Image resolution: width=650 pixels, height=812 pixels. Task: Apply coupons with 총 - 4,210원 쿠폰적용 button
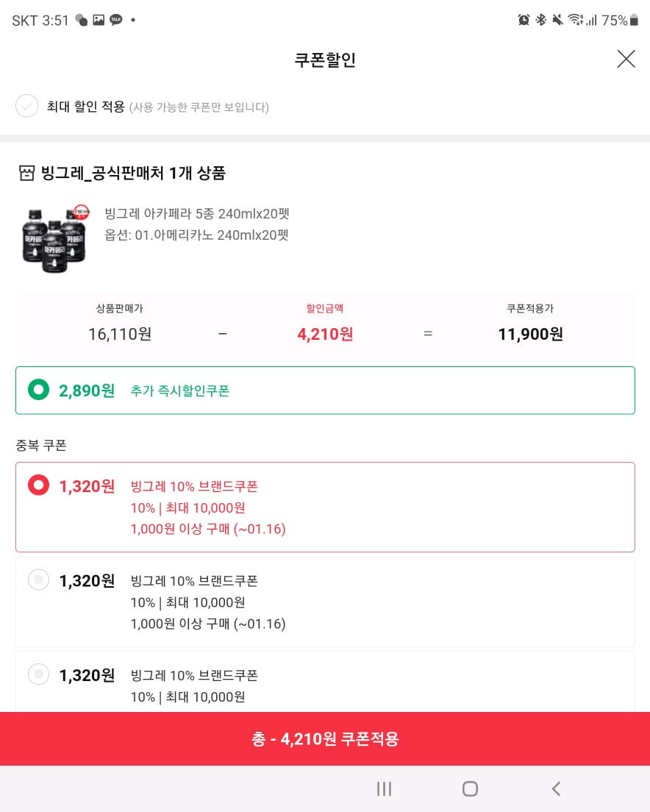pyautogui.click(x=325, y=738)
